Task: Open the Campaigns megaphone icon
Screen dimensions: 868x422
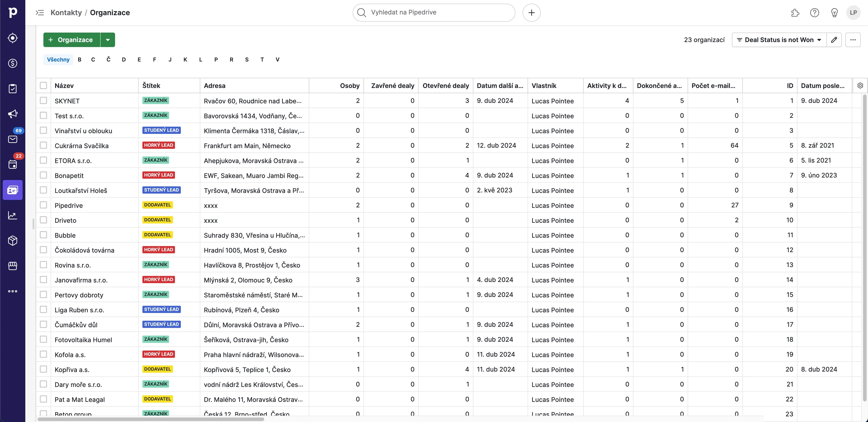Action: click(12, 114)
